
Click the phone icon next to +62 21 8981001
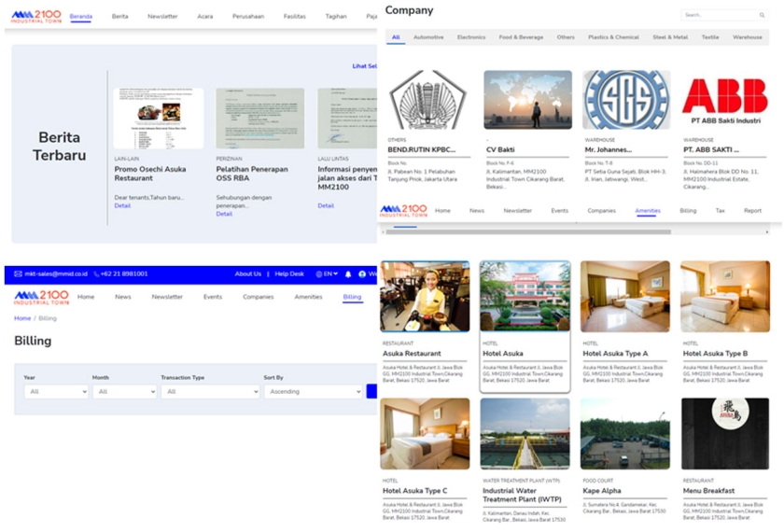(95, 274)
